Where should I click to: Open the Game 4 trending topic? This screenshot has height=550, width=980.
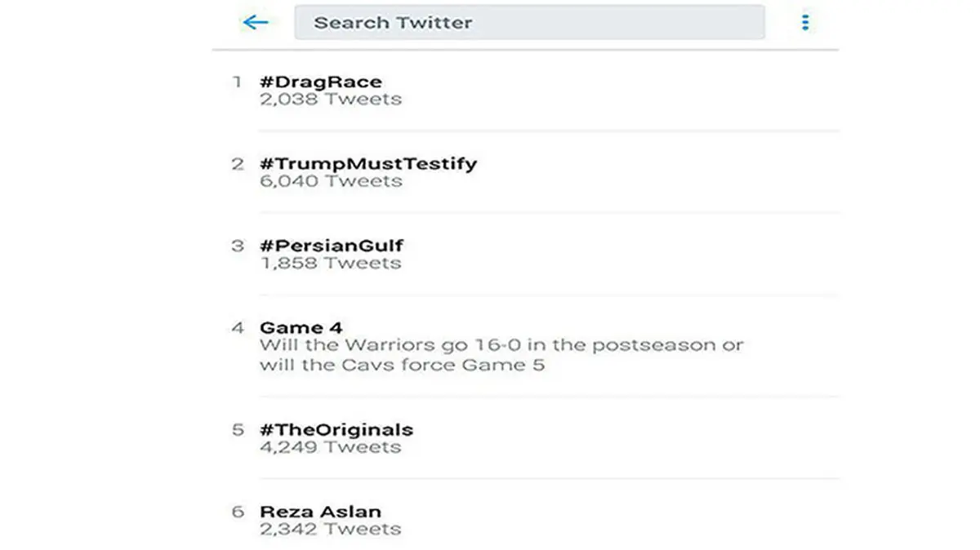[x=301, y=328]
